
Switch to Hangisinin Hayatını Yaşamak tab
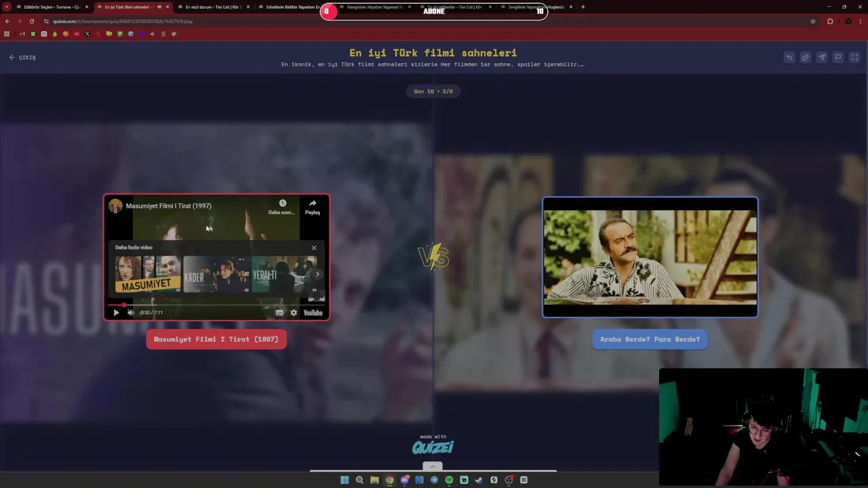(375, 7)
